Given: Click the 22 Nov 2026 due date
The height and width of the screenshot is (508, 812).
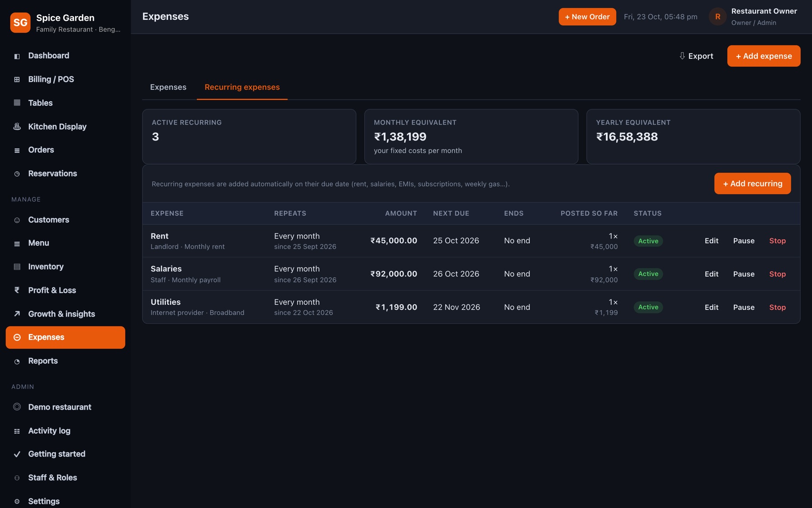Looking at the screenshot, I should coord(457,308).
